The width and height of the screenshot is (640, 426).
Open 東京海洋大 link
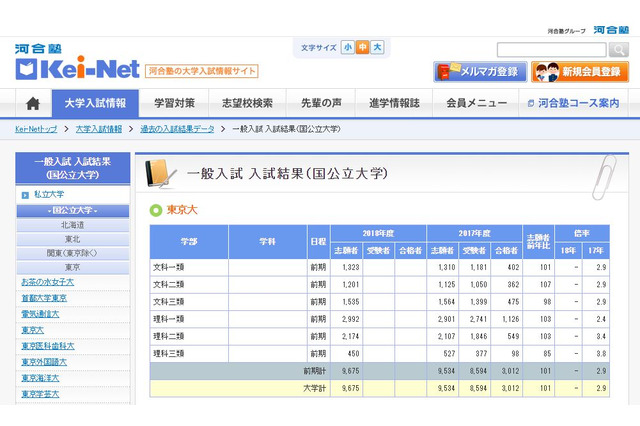40,378
